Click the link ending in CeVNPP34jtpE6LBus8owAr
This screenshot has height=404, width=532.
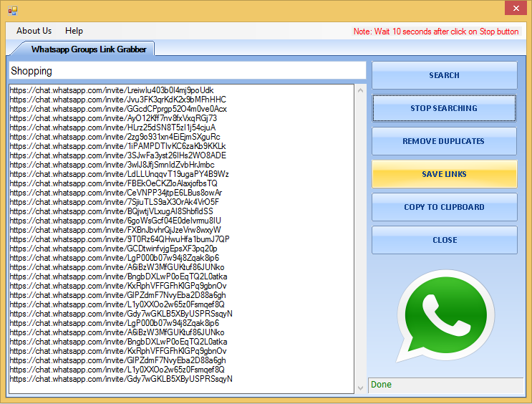click(x=116, y=193)
